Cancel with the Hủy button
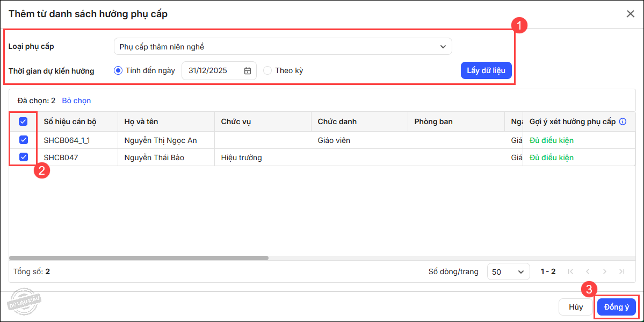 click(575, 307)
